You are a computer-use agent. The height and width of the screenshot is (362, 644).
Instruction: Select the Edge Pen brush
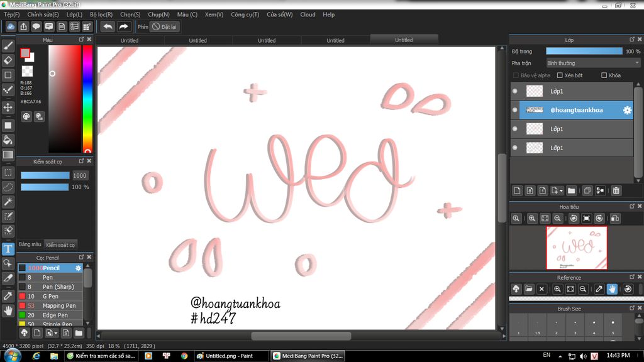(x=50, y=315)
